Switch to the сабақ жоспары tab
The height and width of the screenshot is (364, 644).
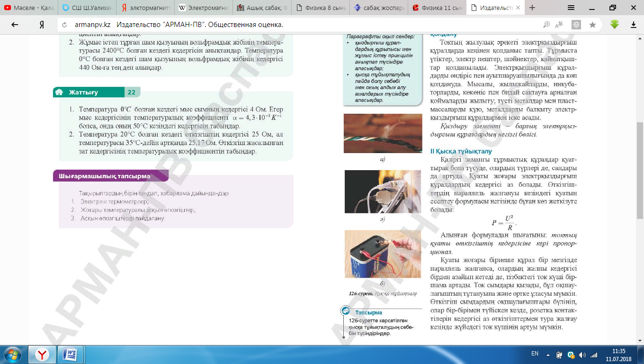(x=378, y=8)
